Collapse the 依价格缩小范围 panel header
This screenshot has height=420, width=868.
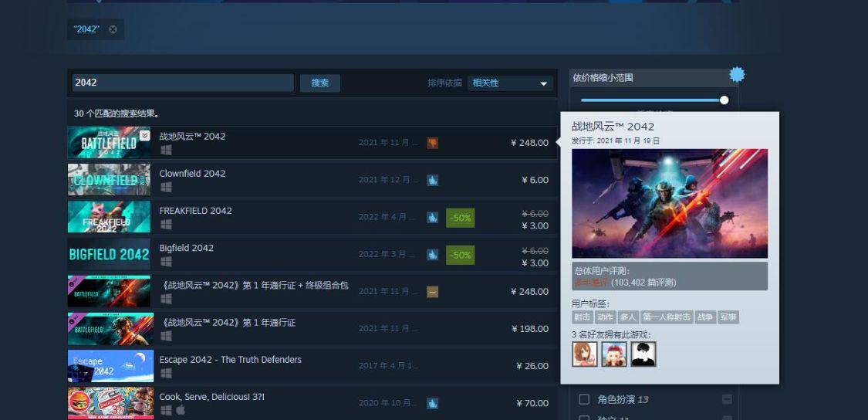point(654,78)
